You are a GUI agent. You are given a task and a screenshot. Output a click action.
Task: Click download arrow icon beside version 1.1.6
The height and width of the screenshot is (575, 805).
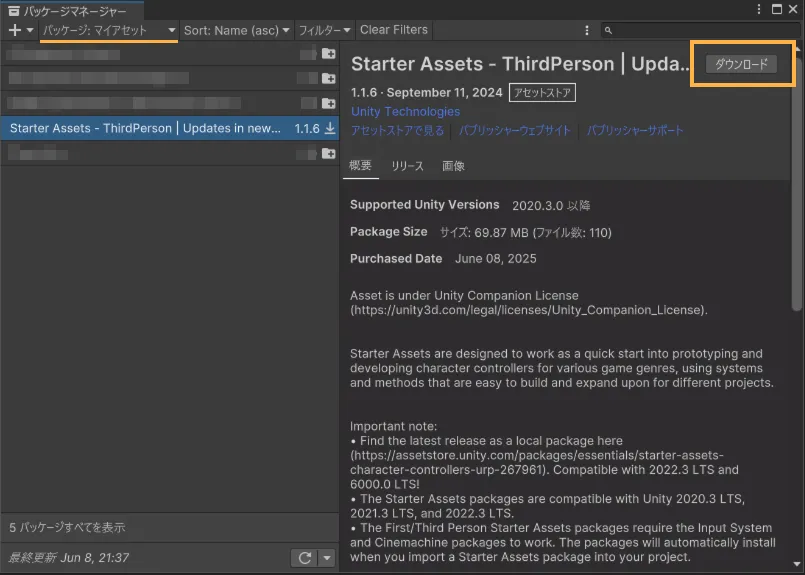pos(330,128)
